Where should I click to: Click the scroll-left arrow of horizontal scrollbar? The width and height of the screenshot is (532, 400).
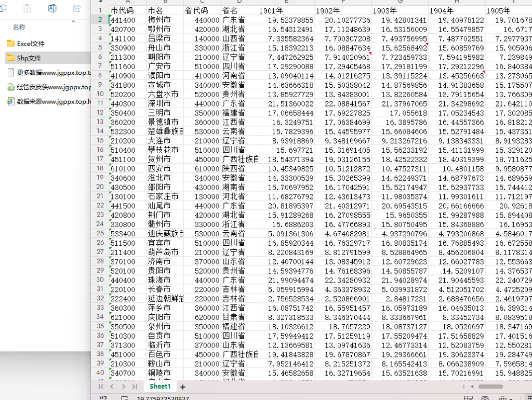pyautogui.click(x=472, y=386)
